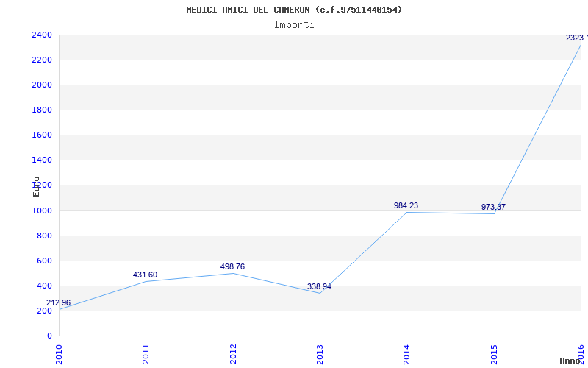
Task: Select the 431.60 data label
Action: [x=145, y=275]
